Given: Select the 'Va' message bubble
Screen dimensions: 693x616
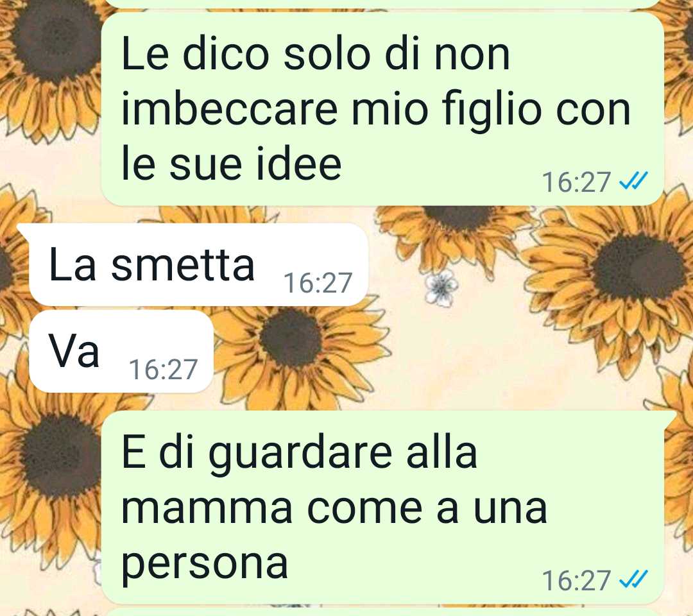Looking at the screenshot, I should click(x=121, y=351).
